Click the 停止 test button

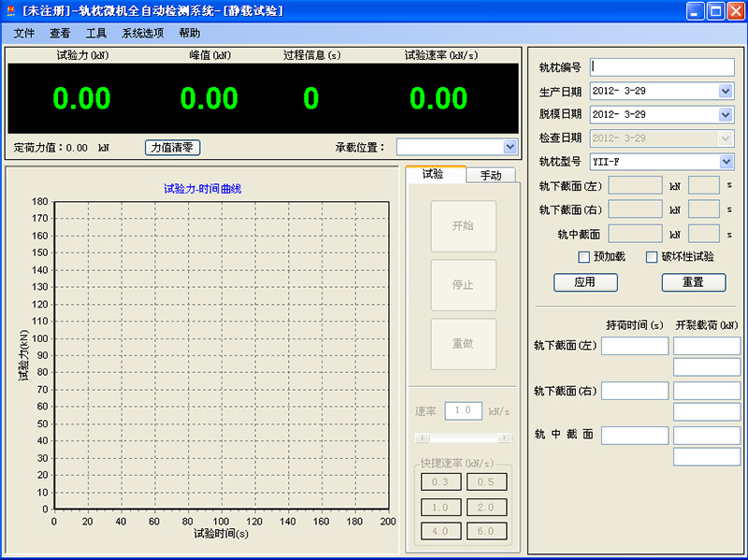coord(463,285)
